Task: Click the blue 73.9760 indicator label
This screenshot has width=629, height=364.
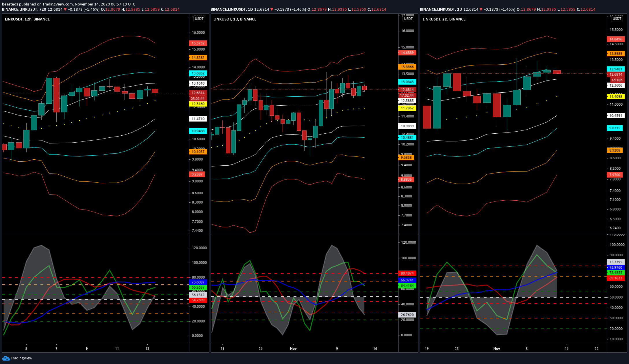Action: pos(616,268)
